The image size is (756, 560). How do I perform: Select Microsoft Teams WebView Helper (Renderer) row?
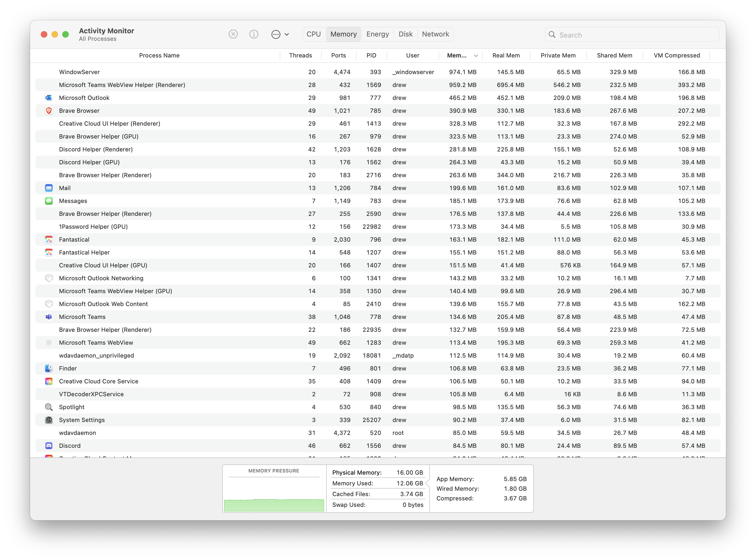(x=378, y=85)
